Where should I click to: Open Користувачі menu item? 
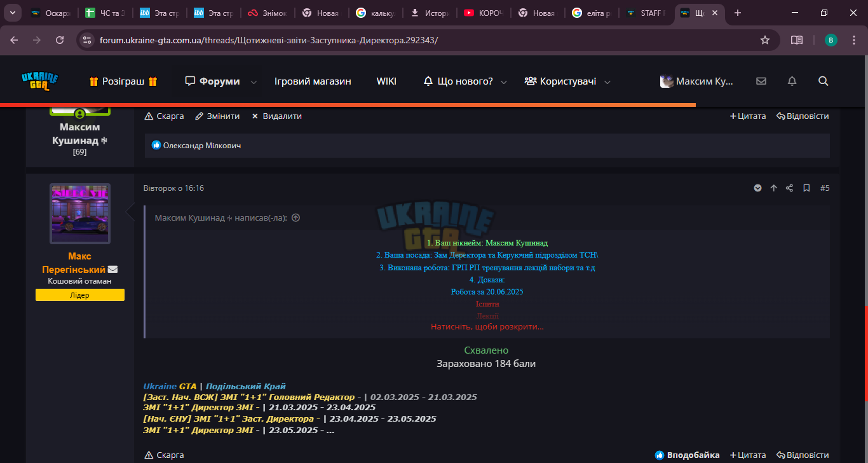[x=560, y=81]
